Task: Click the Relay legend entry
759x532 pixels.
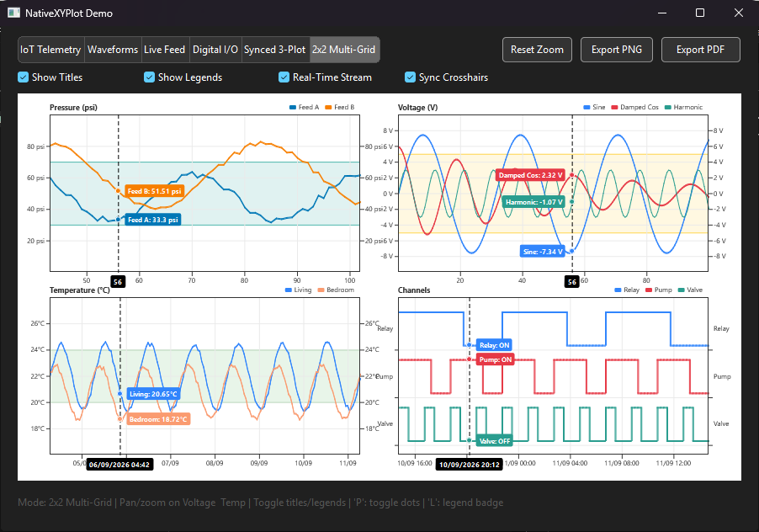Action: click(x=626, y=290)
